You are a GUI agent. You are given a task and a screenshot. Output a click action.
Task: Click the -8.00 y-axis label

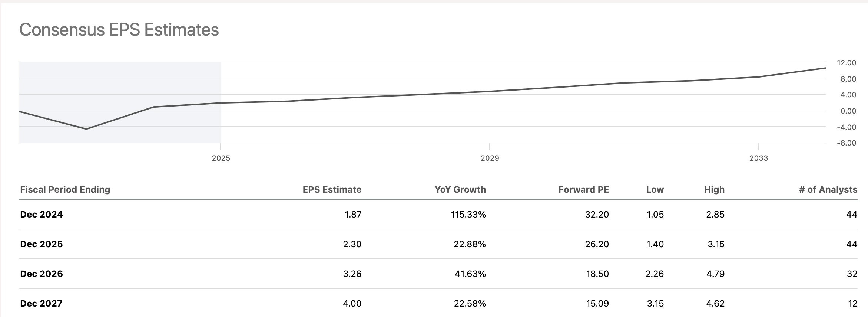(847, 143)
